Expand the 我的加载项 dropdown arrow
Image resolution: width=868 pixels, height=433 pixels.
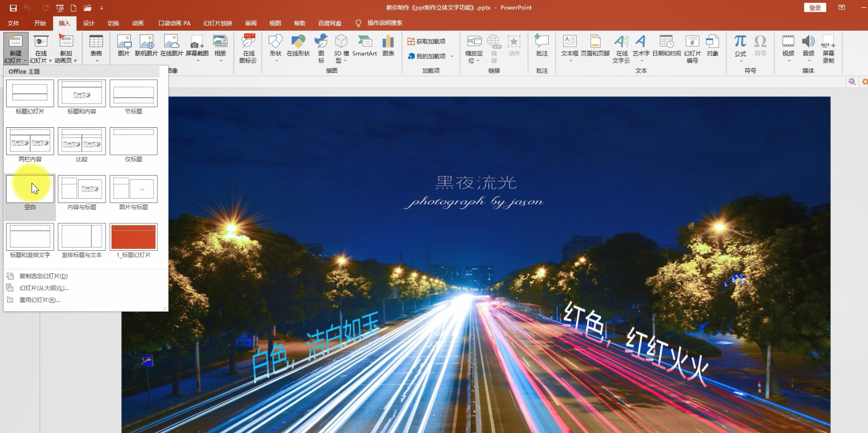pyautogui.click(x=452, y=56)
